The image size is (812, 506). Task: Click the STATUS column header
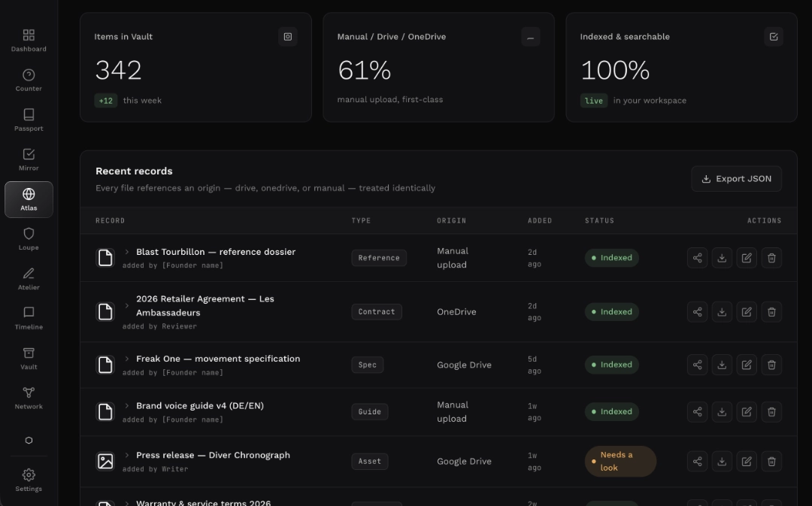[600, 220]
